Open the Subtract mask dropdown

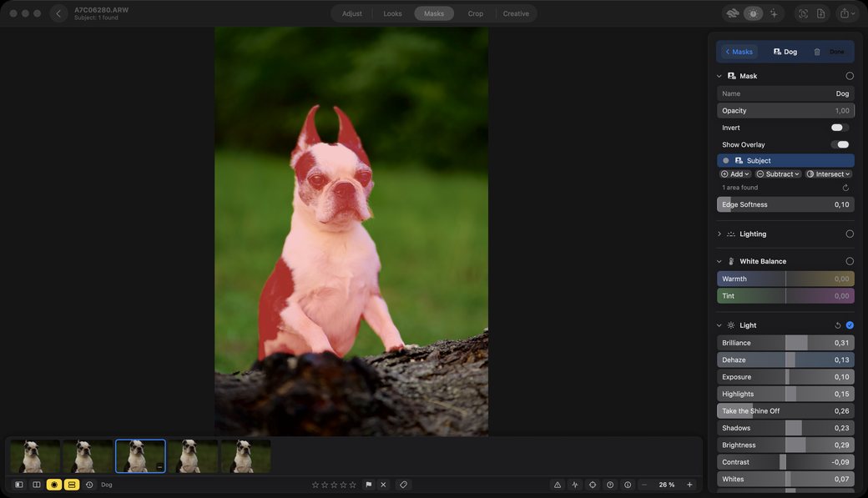pos(779,174)
